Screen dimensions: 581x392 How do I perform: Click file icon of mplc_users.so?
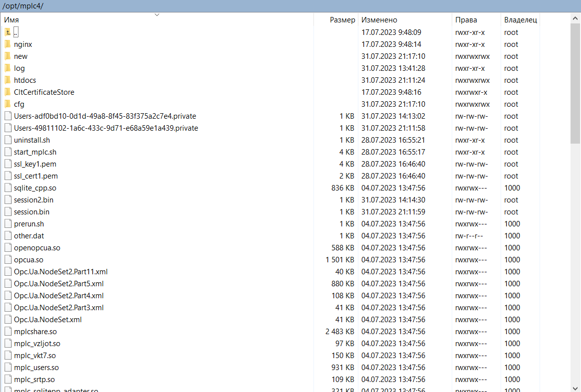point(8,368)
